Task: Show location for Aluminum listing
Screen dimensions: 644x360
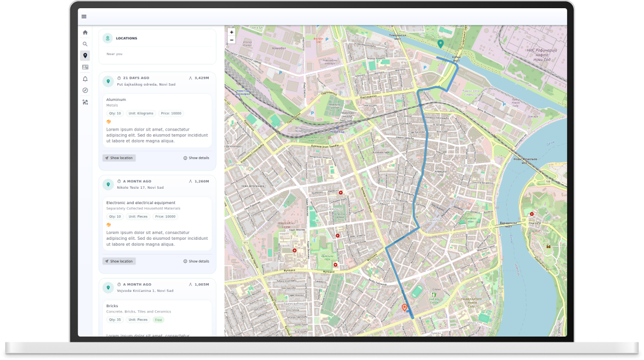Action: [x=119, y=158]
